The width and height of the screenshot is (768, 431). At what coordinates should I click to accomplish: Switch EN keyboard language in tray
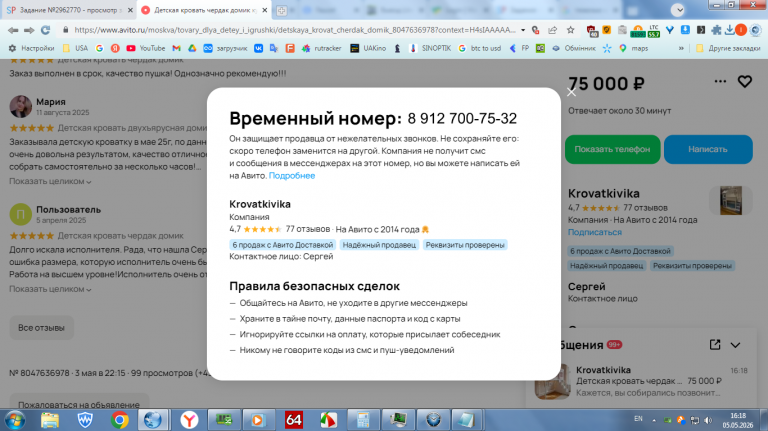[638, 419]
